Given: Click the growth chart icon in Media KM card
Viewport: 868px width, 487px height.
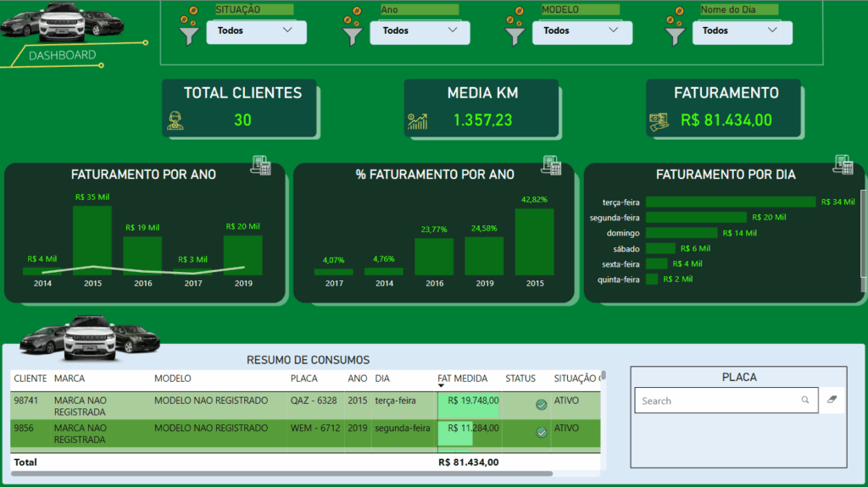Looking at the screenshot, I should point(417,121).
